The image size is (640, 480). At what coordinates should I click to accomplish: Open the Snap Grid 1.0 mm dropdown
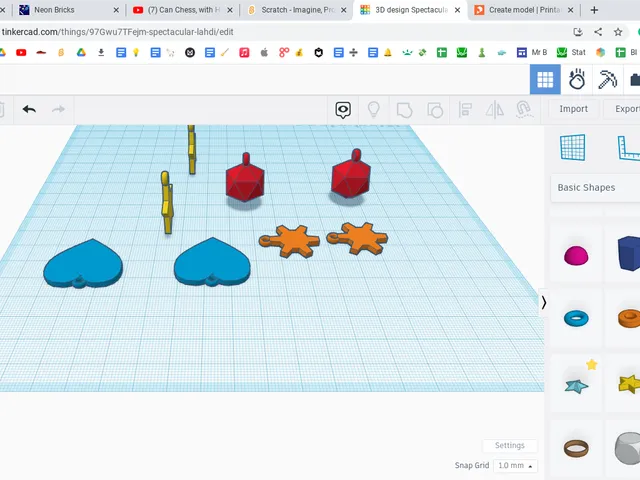tap(515, 466)
